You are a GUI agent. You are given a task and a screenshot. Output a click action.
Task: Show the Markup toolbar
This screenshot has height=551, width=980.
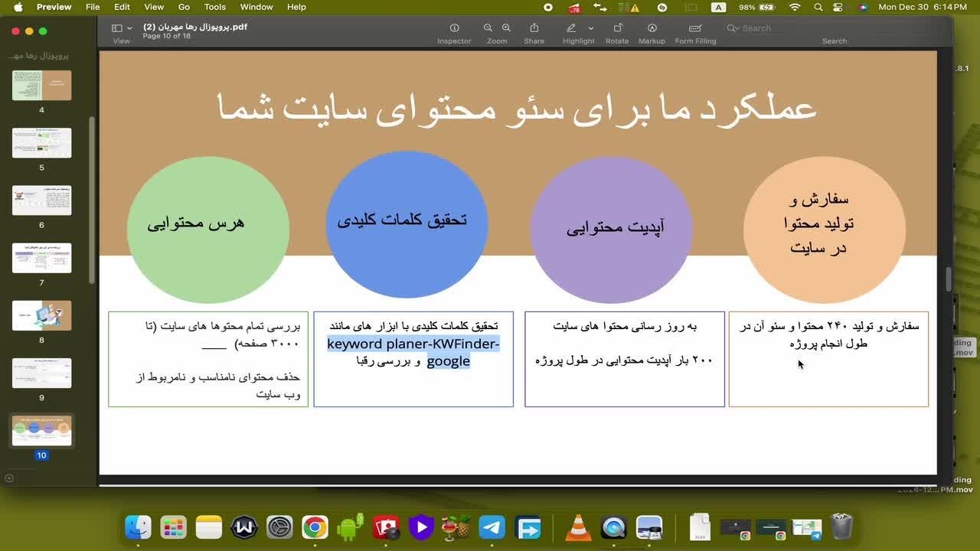point(652,28)
